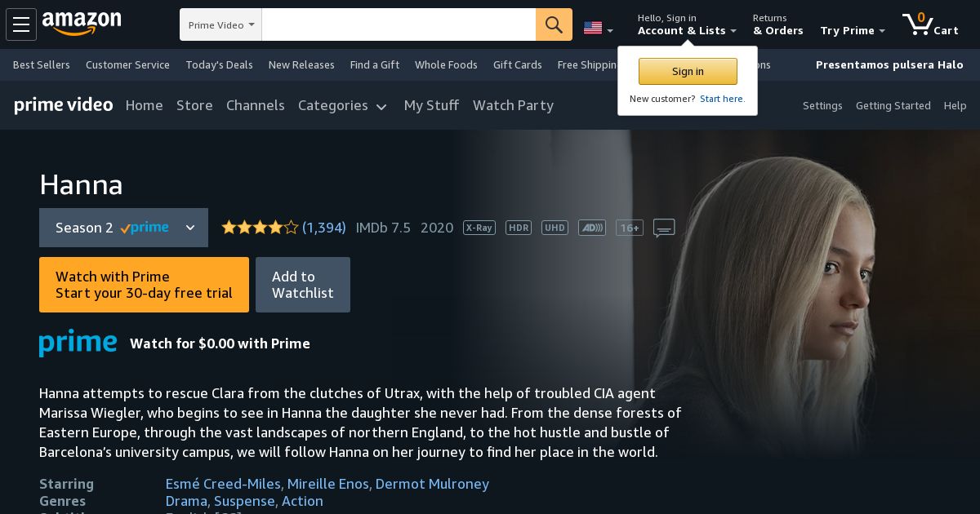Click the UHD badge
The height and width of the screenshot is (514, 980).
555,228
